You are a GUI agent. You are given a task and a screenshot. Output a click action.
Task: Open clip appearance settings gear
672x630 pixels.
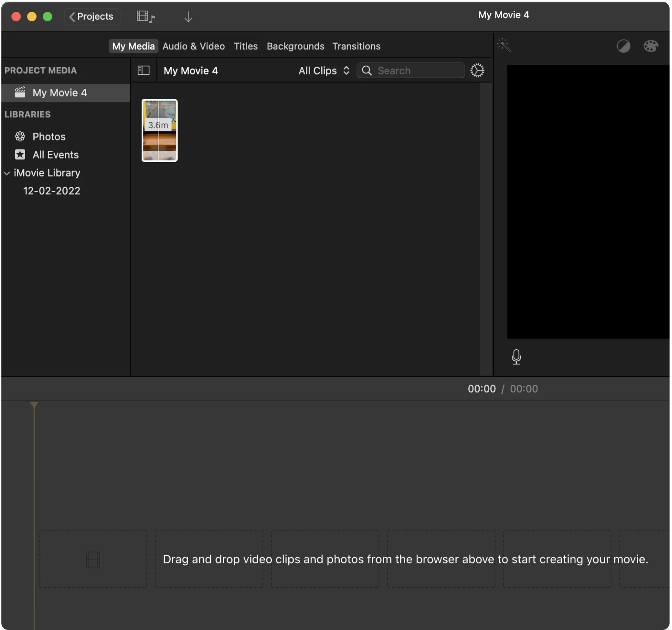coord(477,70)
